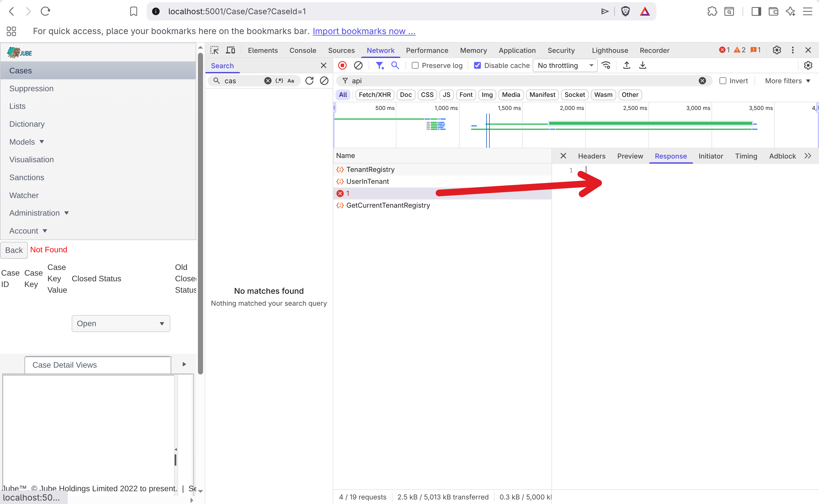
Task: Clear the api filter text
Action: coord(702,81)
